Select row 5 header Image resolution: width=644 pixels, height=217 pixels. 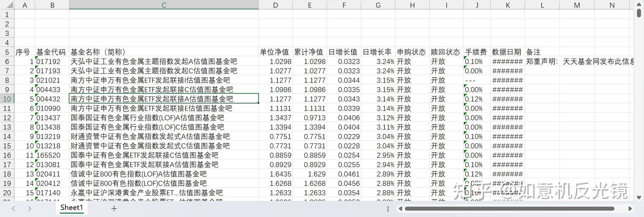(7, 52)
